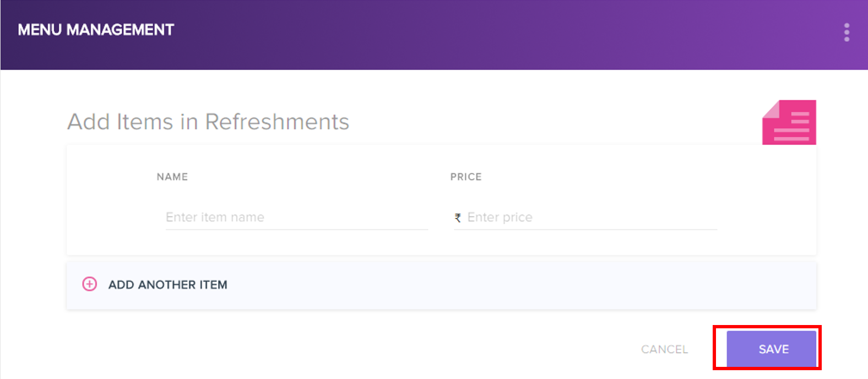868x379 pixels.
Task: Select the ADD ANOTHER ITEM label
Action: (x=167, y=285)
